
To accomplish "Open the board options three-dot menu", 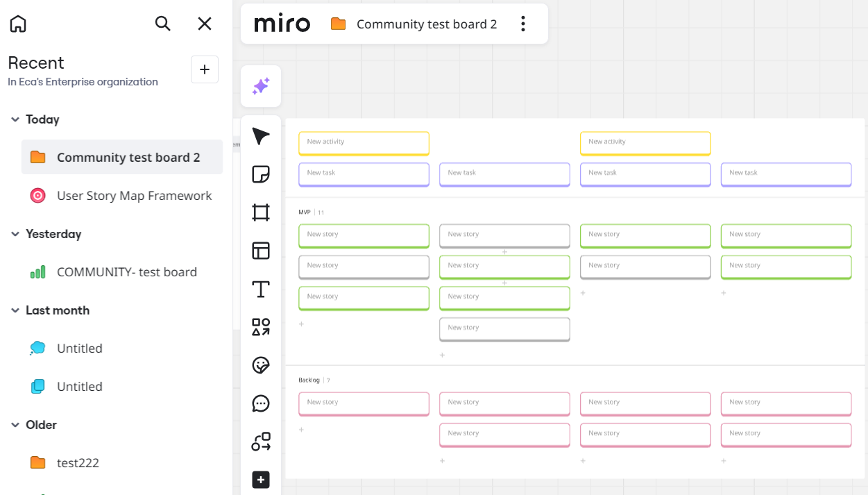I will click(523, 24).
